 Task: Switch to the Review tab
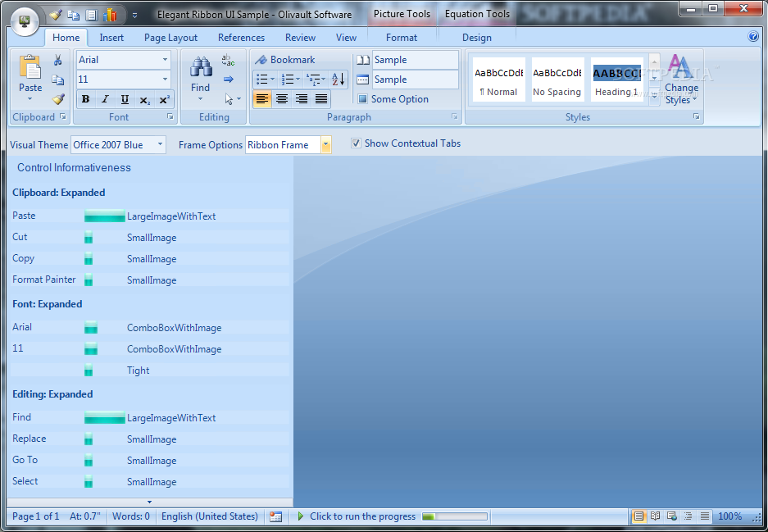point(300,38)
